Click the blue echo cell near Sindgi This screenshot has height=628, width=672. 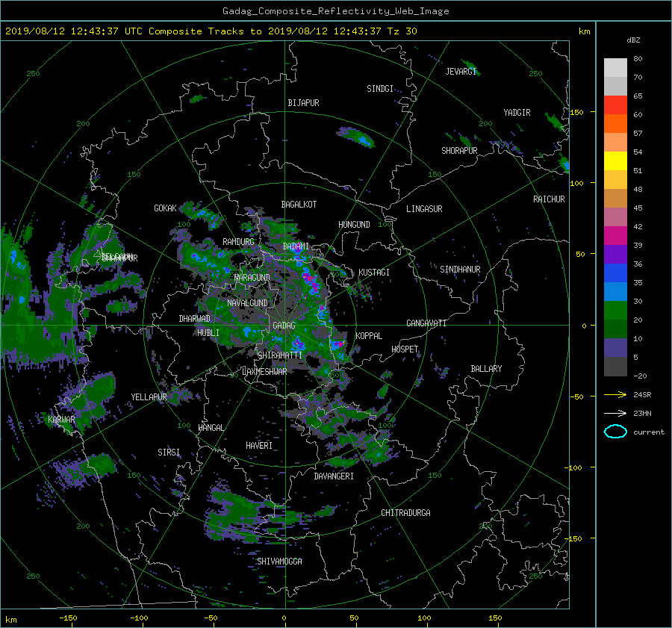click(364, 140)
